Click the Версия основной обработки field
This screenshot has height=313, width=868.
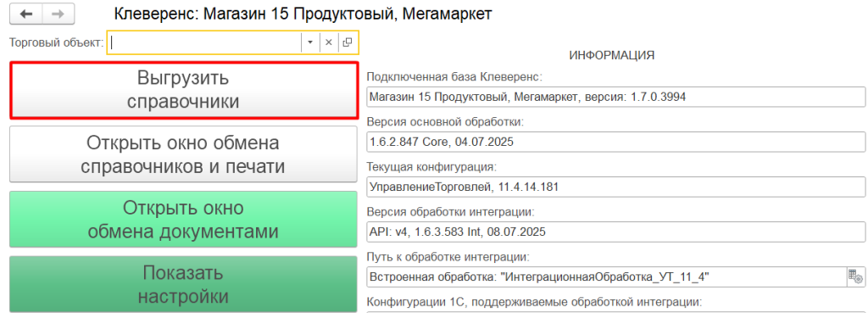coord(615,142)
